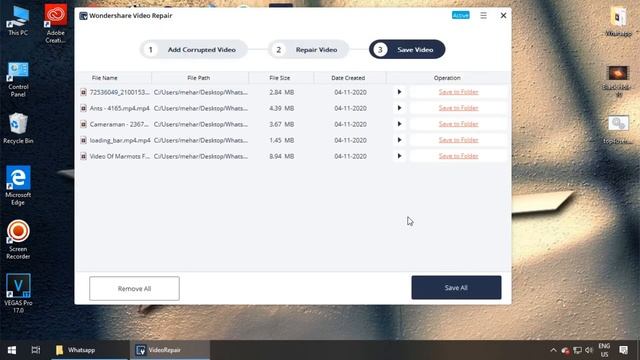640x360 pixels.
Task: Play preview of Ants - 4165.mp4 video
Action: [x=399, y=108]
